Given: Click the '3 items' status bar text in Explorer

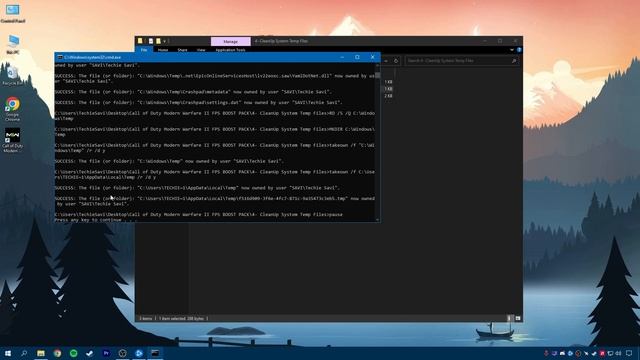Looking at the screenshot, I should pos(146,318).
